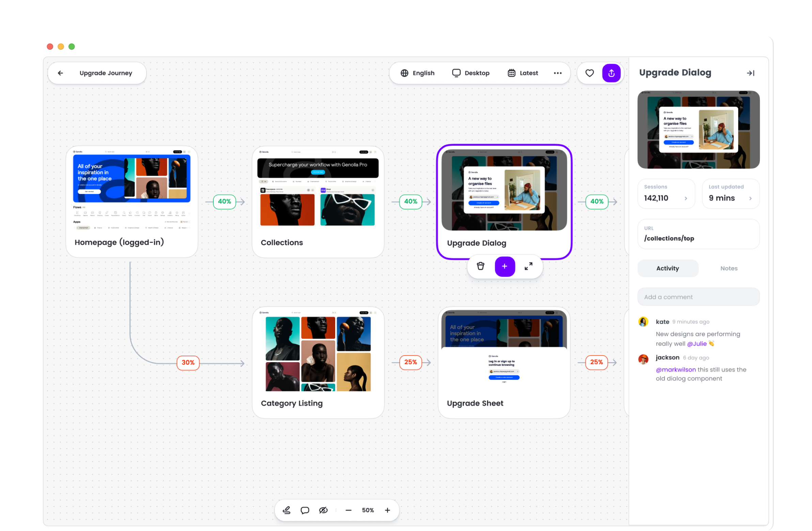Viewport: 812px width, 531px height.
Task: Click the Add a comment field
Action: [698, 297]
